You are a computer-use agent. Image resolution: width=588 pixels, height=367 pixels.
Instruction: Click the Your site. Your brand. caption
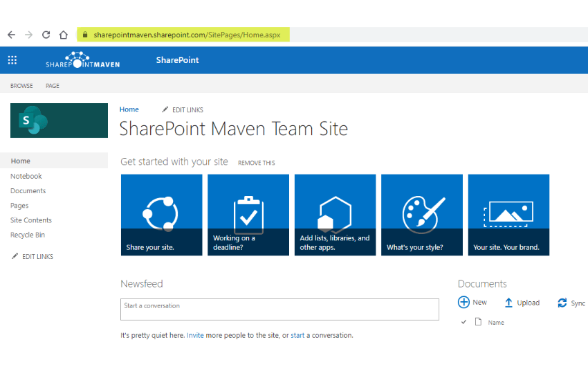click(x=506, y=247)
